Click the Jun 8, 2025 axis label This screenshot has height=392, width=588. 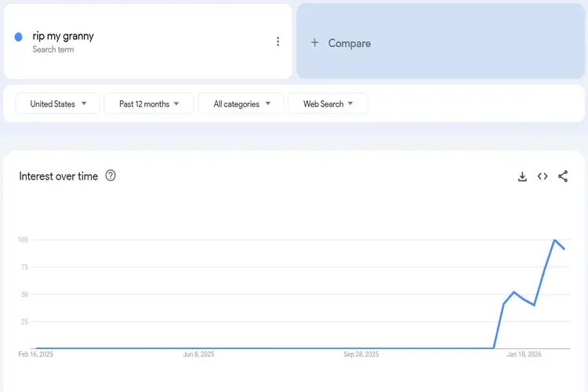click(199, 354)
